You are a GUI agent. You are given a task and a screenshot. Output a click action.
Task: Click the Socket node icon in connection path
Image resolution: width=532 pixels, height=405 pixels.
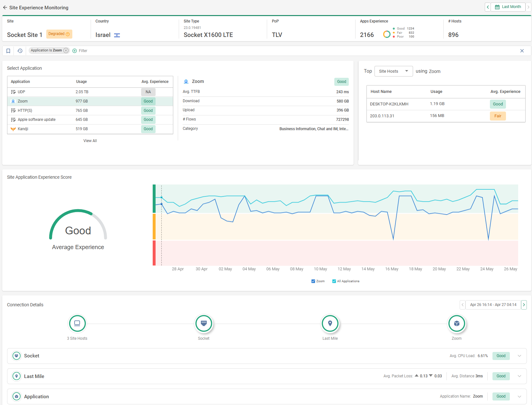[203, 323]
